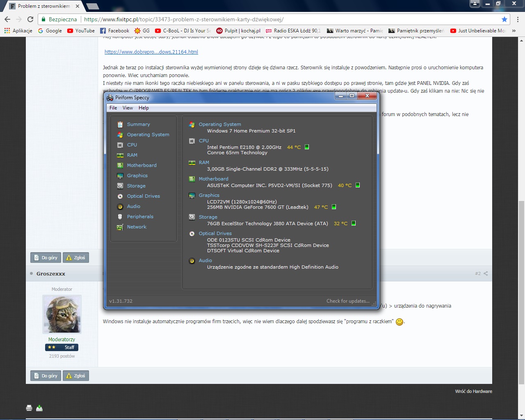The width and height of the screenshot is (525, 420).
Task: Open the Google bookmark
Action: click(50, 31)
